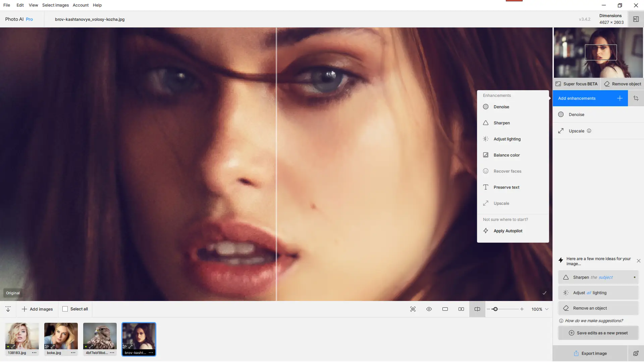Image resolution: width=644 pixels, height=362 pixels.
Task: Collapse the right panel with the panel icon
Action: click(636, 19)
